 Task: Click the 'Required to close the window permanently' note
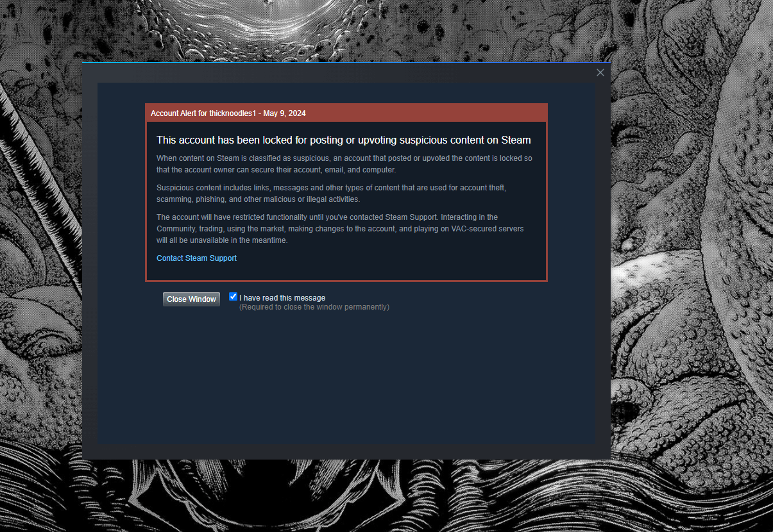[x=314, y=307]
